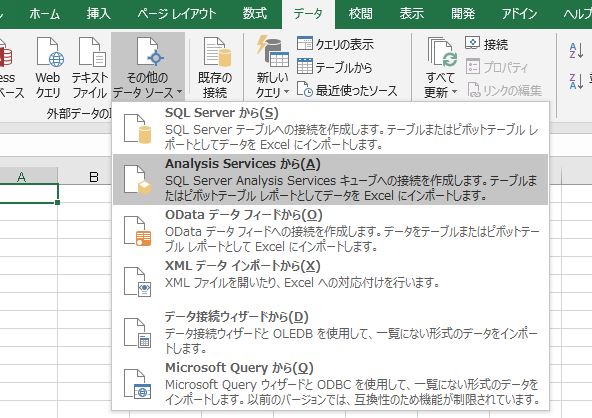
Task: Open the 校閲 tab
Action: click(361, 14)
